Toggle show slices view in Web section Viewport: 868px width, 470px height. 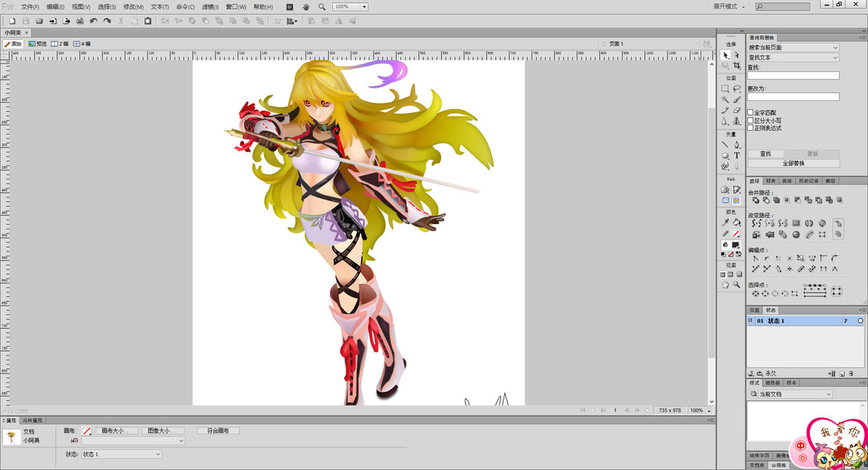[x=736, y=201]
